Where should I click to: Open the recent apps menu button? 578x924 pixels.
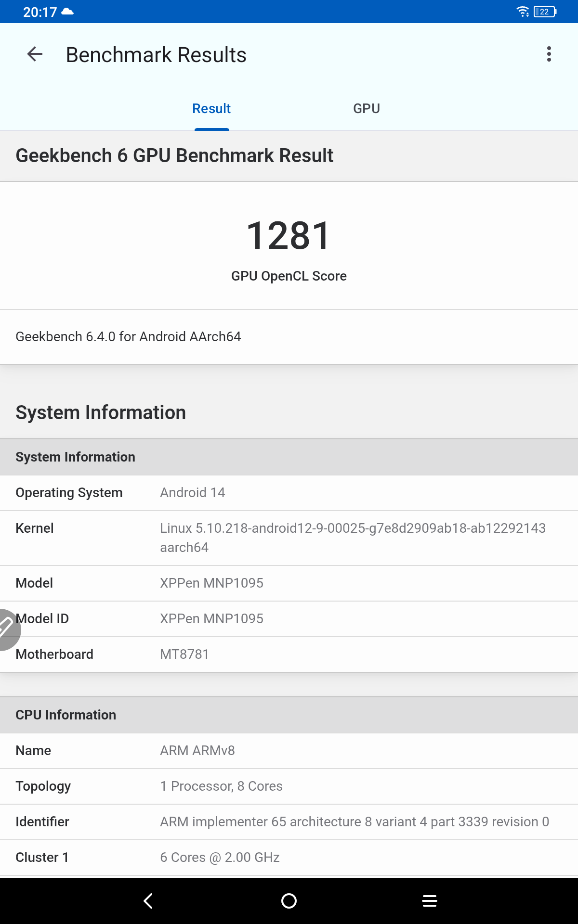(x=429, y=901)
